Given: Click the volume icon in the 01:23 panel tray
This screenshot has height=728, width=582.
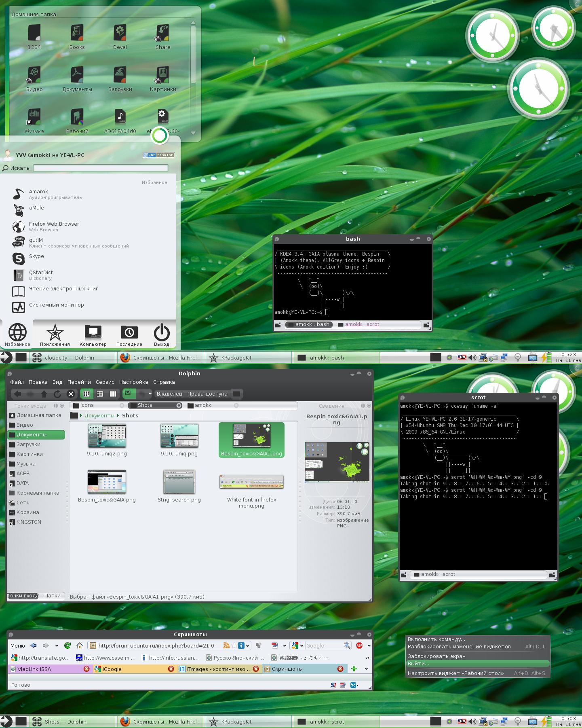Looking at the screenshot, I should pos(472,358).
